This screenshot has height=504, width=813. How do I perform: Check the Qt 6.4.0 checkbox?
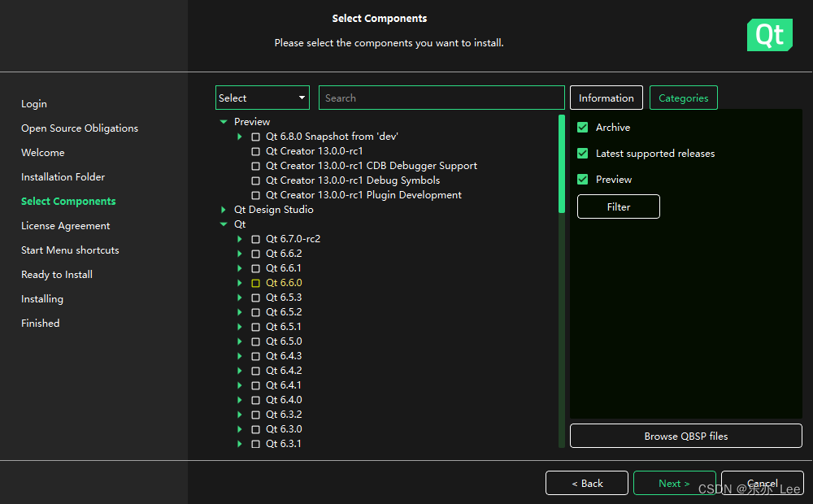pos(255,400)
